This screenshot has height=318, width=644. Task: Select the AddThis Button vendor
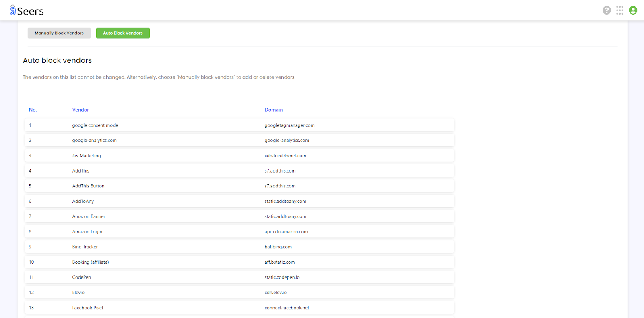click(88, 186)
